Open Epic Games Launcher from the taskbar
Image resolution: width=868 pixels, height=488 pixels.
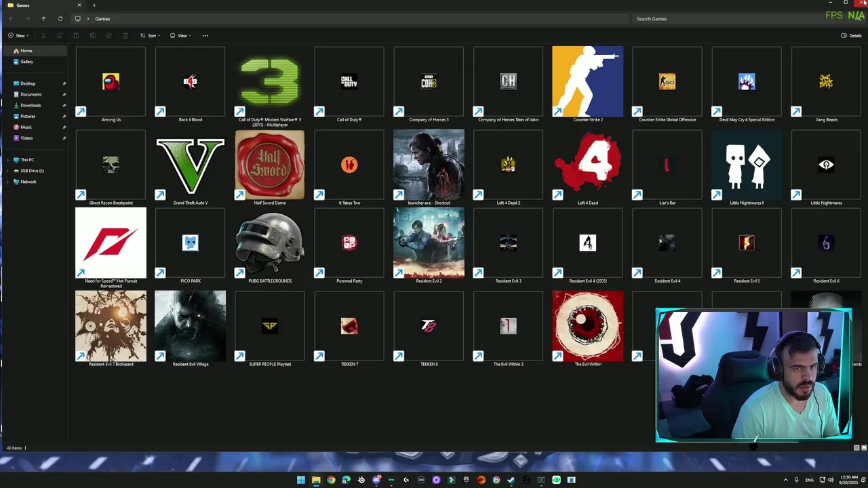click(466, 480)
